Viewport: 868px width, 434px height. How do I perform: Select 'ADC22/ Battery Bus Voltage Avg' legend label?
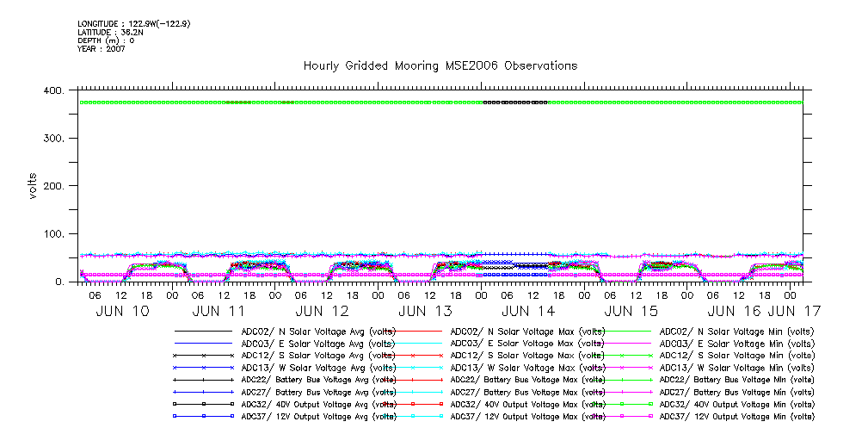tap(318, 379)
